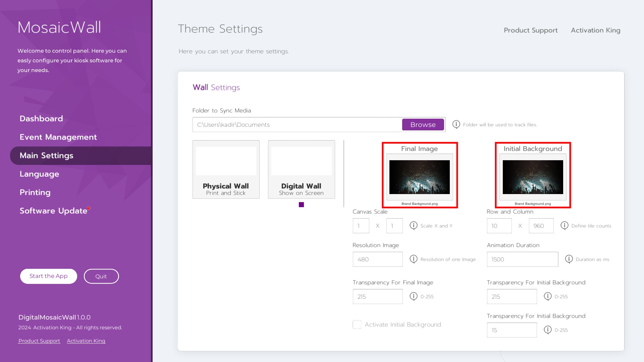Enable Activate Initial Background checkbox

pyautogui.click(x=357, y=324)
